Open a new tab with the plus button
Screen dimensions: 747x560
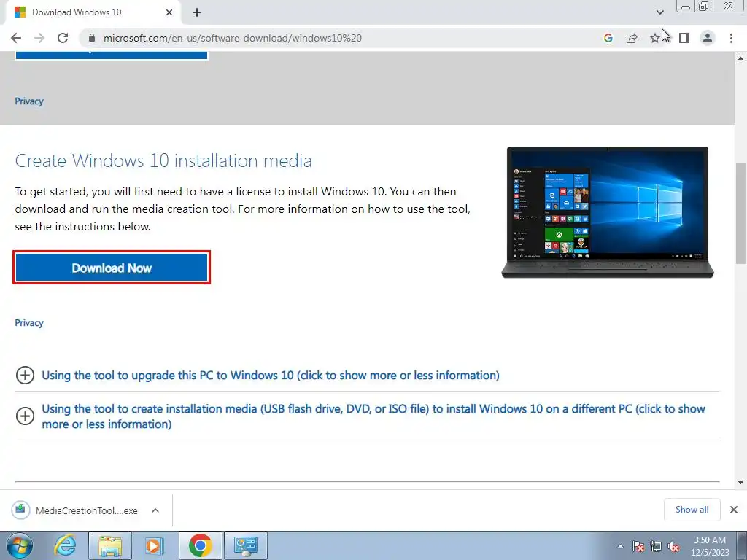click(x=197, y=12)
